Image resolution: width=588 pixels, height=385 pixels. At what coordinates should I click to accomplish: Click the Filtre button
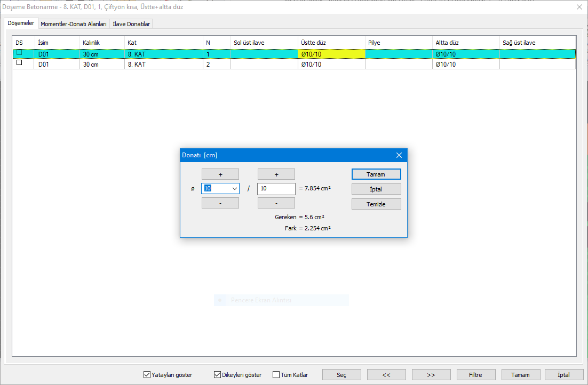[475, 375]
